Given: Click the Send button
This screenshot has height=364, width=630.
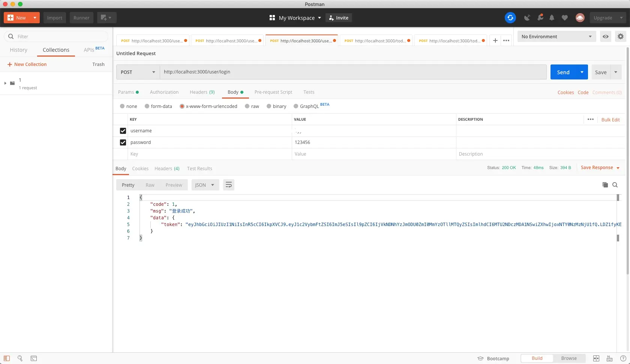Looking at the screenshot, I should pyautogui.click(x=563, y=72).
